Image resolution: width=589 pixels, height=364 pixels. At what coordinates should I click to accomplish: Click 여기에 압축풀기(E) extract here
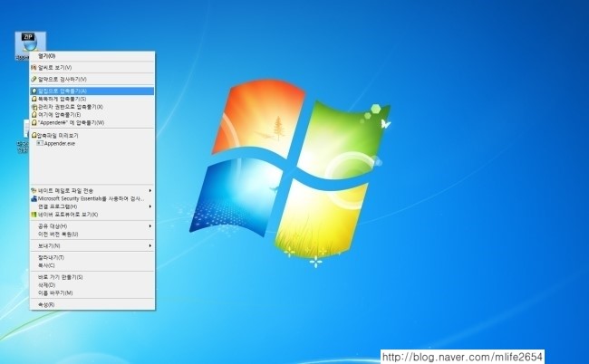pyautogui.click(x=92, y=114)
